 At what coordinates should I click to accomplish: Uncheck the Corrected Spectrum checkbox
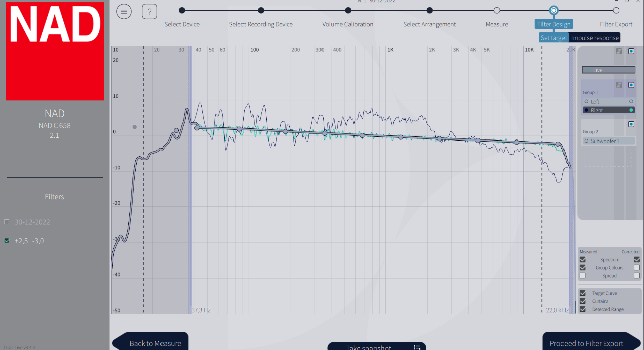(637, 259)
